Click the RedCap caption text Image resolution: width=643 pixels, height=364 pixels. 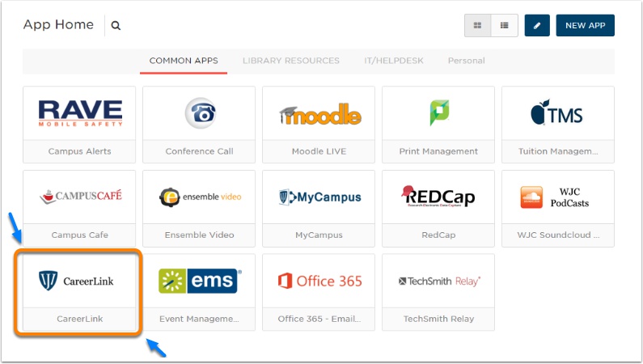438,235
